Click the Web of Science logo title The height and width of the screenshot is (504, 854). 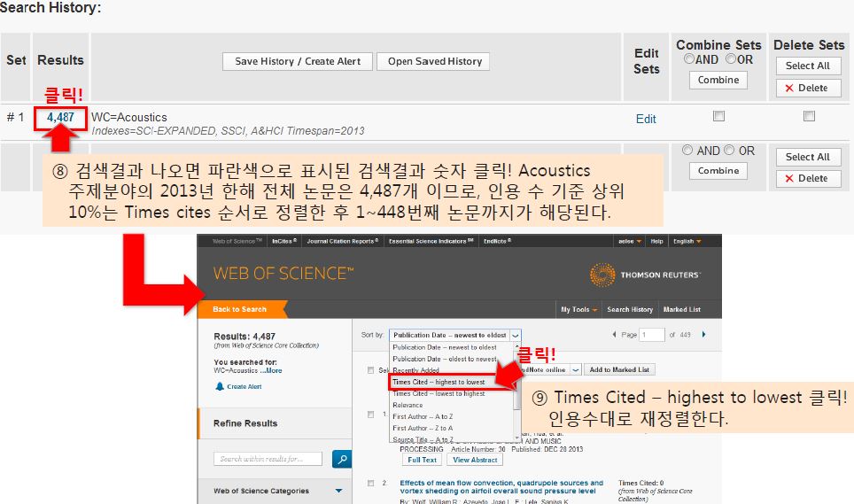point(283,273)
